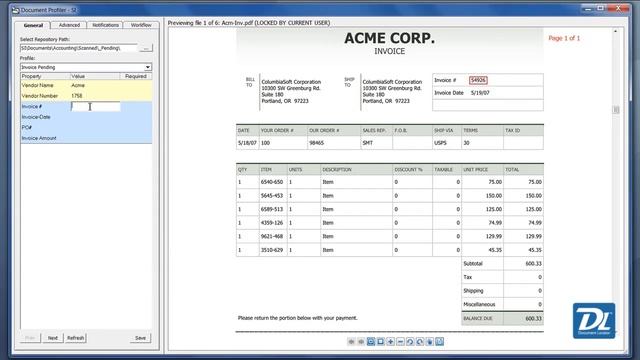Click the Next button
The width and height of the screenshot is (640, 360).
click(53, 338)
